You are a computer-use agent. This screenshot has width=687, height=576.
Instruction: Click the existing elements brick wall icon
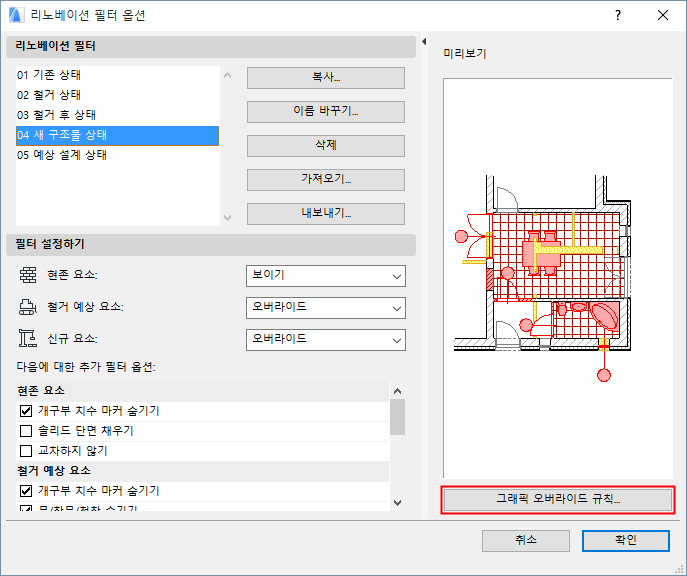pyautogui.click(x=28, y=275)
